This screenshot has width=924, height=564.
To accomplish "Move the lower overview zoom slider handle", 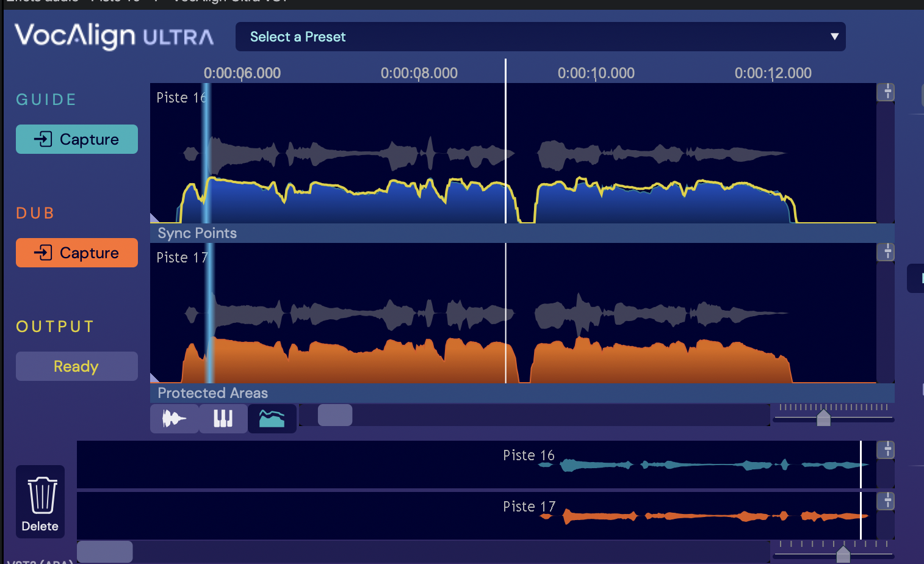I will (843, 554).
